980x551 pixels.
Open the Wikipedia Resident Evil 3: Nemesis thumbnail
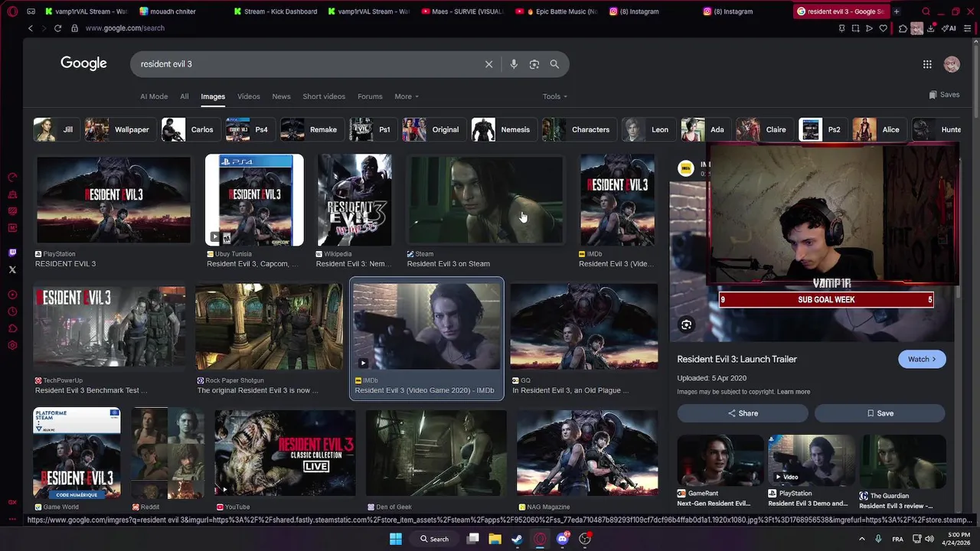[354, 201]
